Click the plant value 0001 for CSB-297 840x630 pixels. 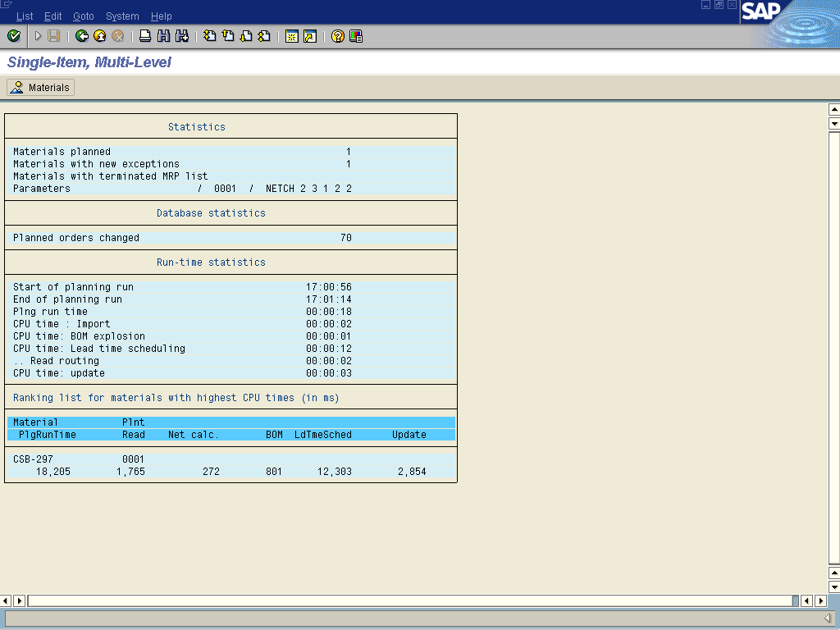click(x=134, y=459)
